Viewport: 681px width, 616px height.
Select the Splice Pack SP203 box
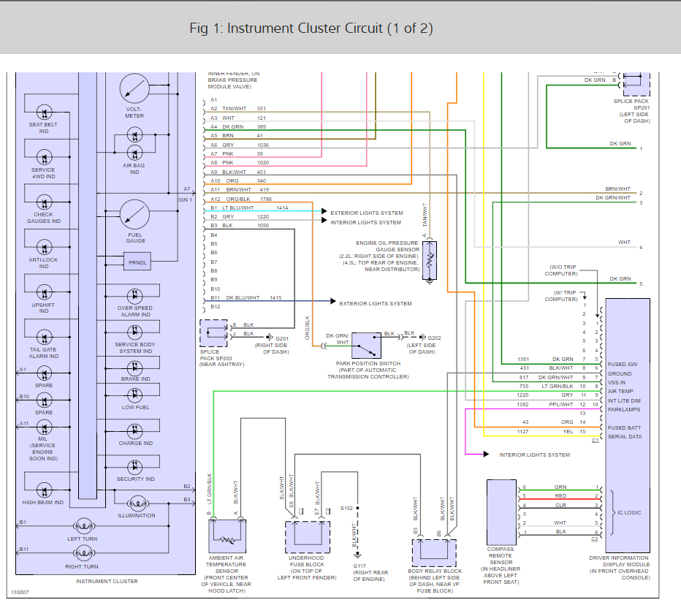coord(213,334)
